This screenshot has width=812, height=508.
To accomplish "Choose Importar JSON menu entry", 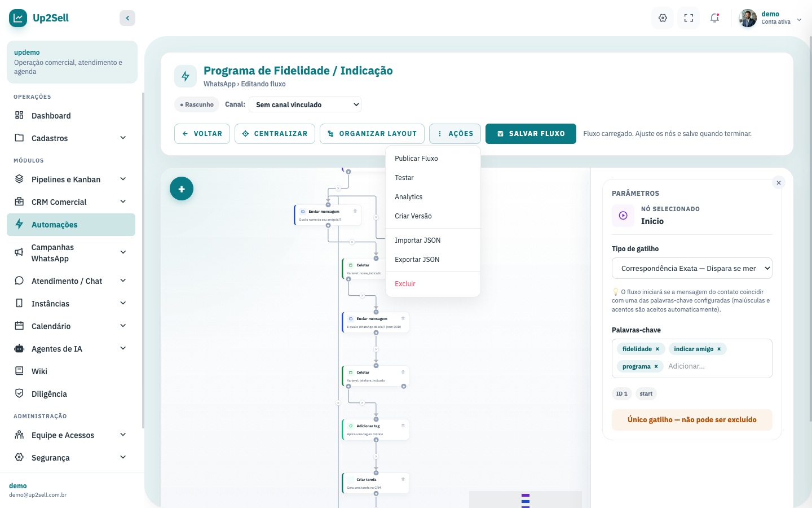I will pos(433,240).
